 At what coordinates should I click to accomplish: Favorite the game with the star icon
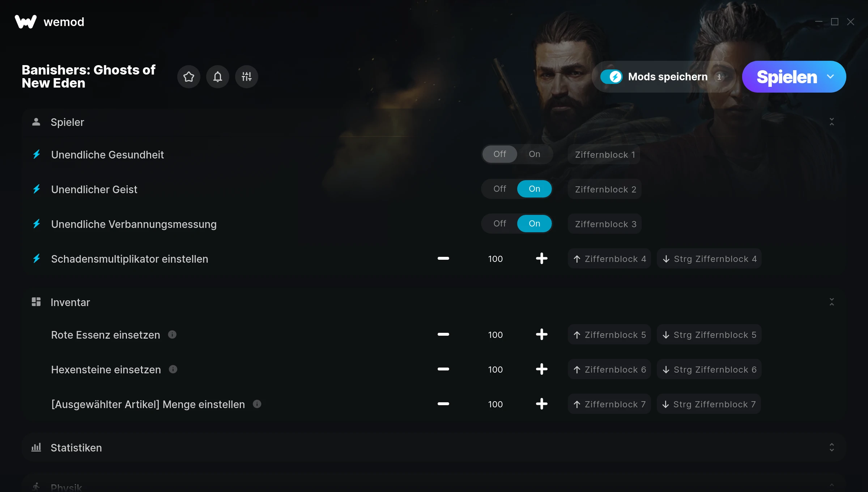pos(188,77)
